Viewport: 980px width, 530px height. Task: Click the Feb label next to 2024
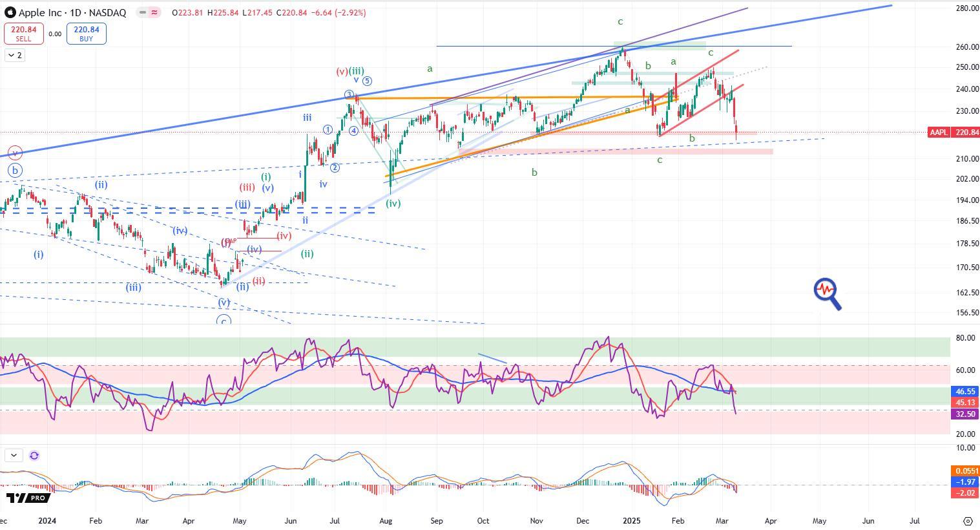point(96,520)
